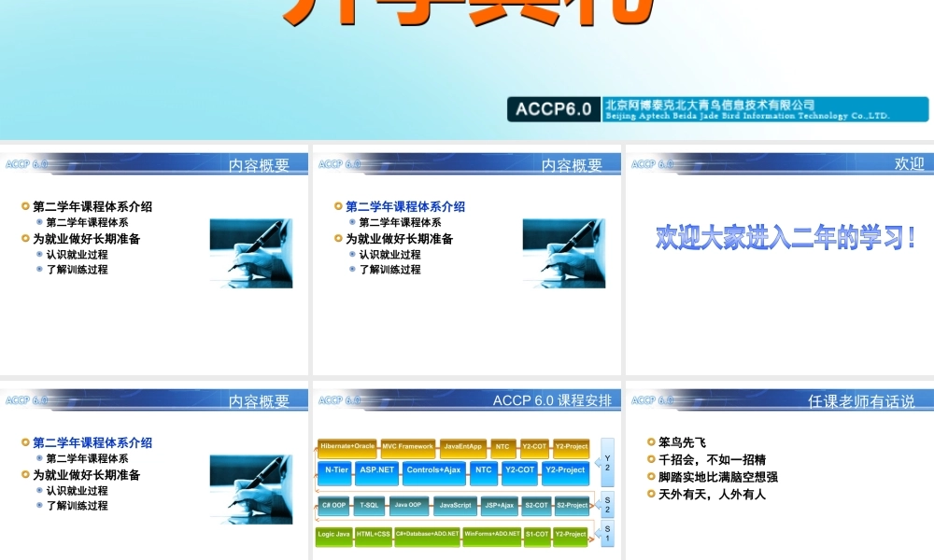
Task: Select the Y2 stage marker on course chart
Action: point(606,461)
